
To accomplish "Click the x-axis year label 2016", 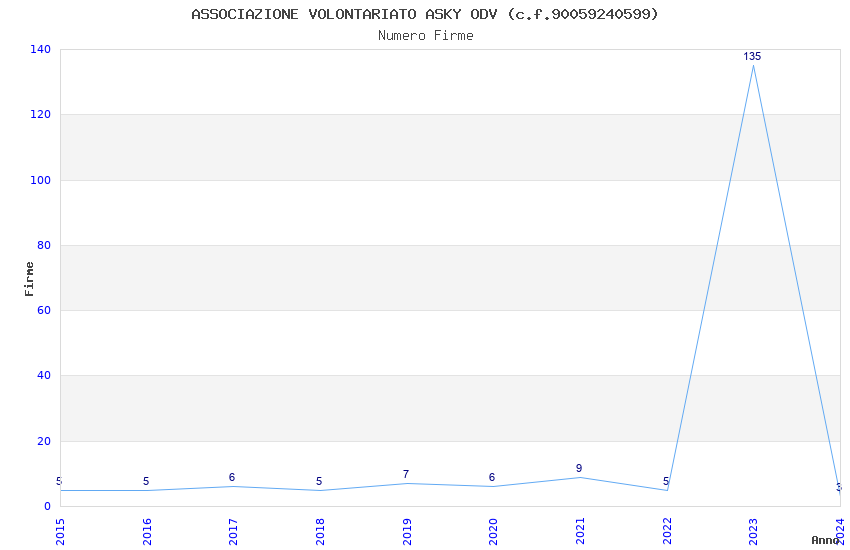I will pyautogui.click(x=147, y=532).
